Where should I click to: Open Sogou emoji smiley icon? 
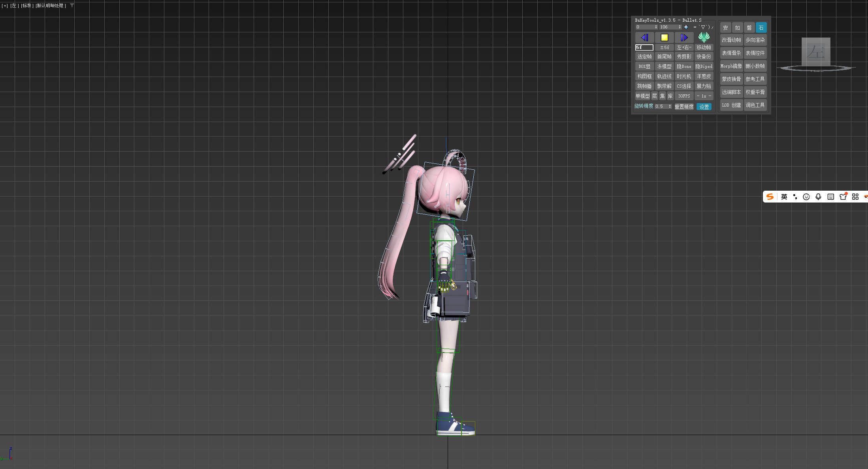click(x=806, y=197)
